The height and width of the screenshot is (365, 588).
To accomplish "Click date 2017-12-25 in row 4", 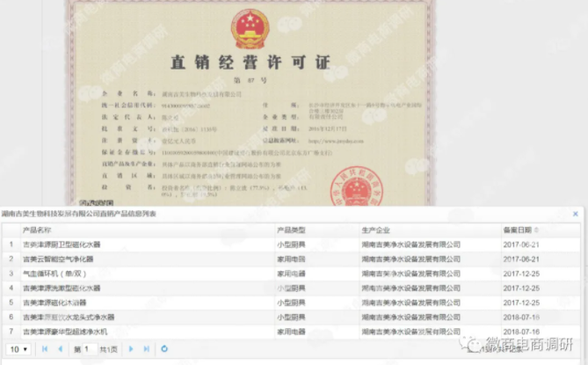I will pyautogui.click(x=521, y=288).
